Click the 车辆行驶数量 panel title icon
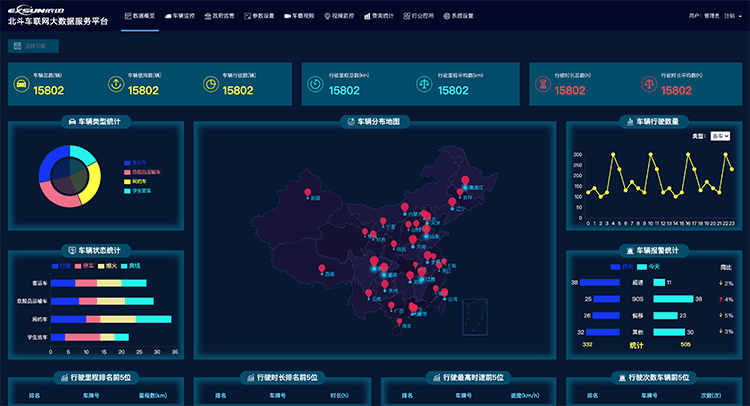This screenshot has height=406, width=750. pyautogui.click(x=630, y=122)
